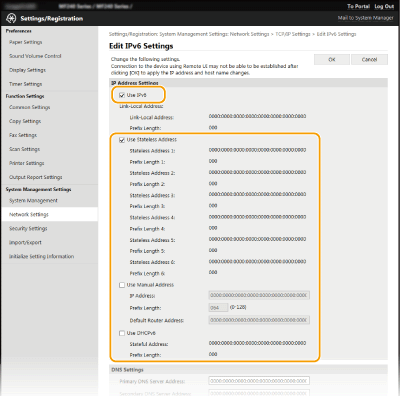Image resolution: width=400 pixels, height=396 pixels.
Task: Select Security Settings in sidebar
Action: pos(28,228)
